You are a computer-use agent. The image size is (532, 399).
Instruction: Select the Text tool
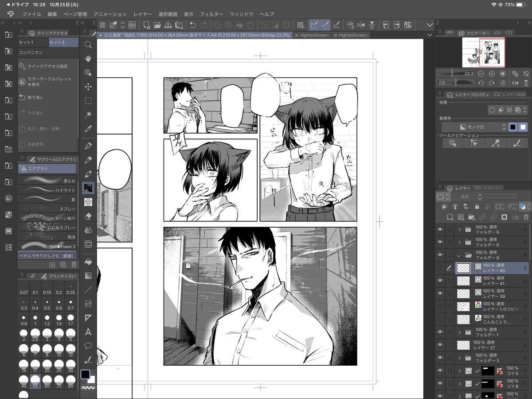point(88,332)
